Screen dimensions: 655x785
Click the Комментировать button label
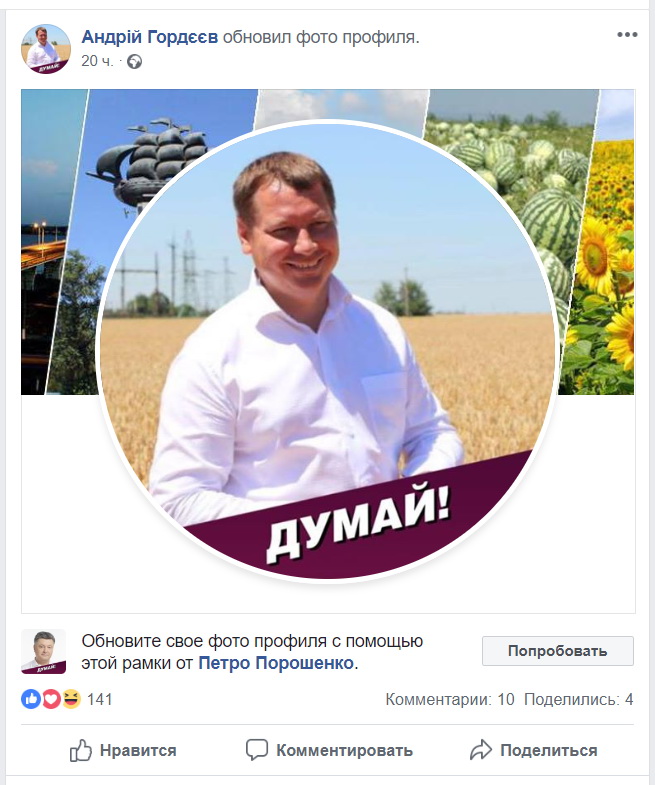pyautogui.click(x=345, y=750)
